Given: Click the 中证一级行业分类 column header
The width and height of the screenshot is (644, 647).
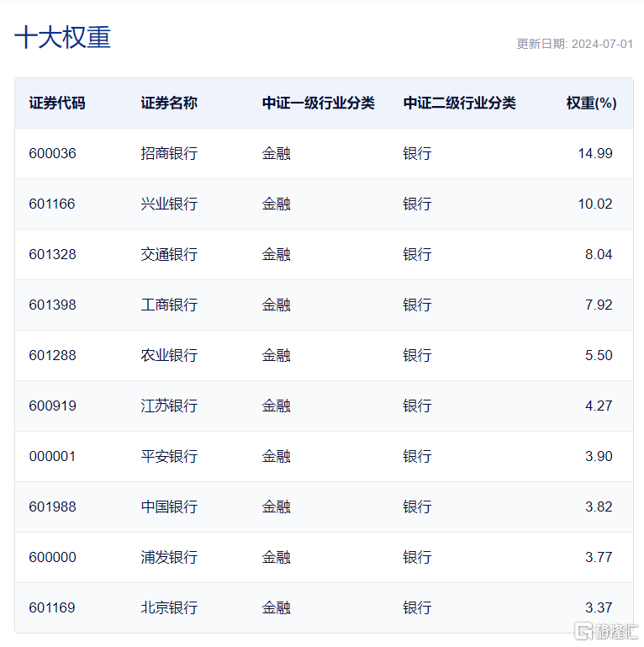Looking at the screenshot, I should click(319, 103).
